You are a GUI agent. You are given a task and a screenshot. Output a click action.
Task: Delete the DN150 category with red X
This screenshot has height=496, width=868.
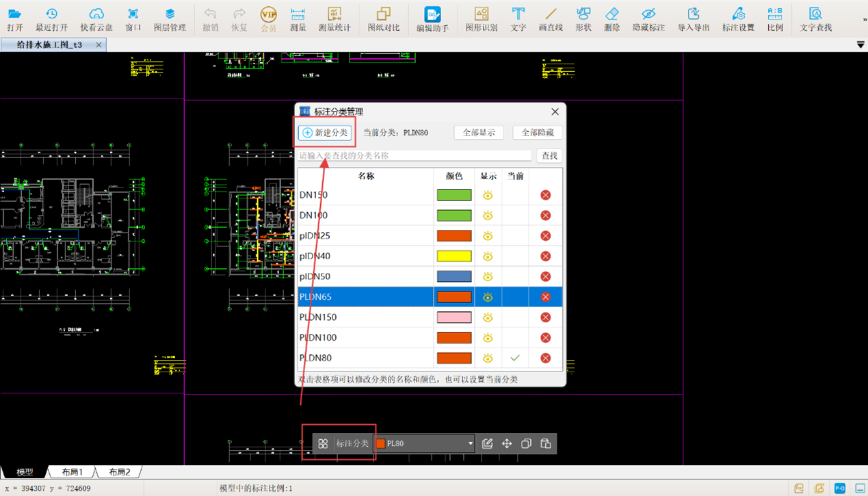(545, 195)
